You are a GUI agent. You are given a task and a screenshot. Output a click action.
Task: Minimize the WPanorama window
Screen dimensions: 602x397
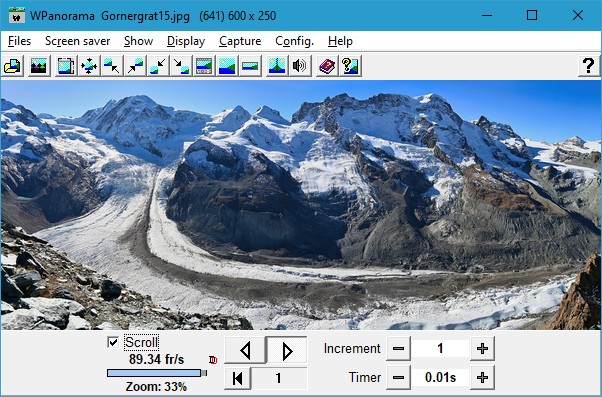pyautogui.click(x=487, y=16)
